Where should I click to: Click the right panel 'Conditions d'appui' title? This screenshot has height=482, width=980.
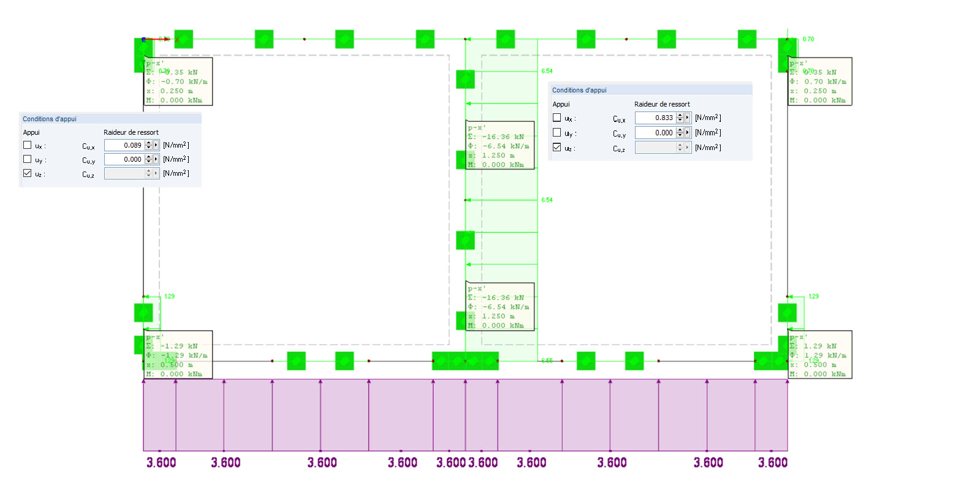coord(579,90)
